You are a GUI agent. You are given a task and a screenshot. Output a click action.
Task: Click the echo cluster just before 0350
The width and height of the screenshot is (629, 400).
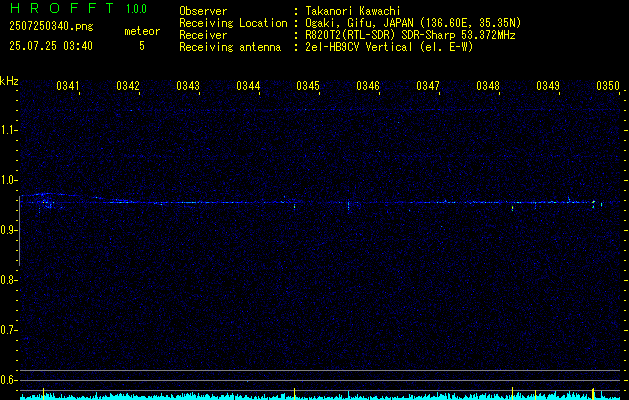594,204
